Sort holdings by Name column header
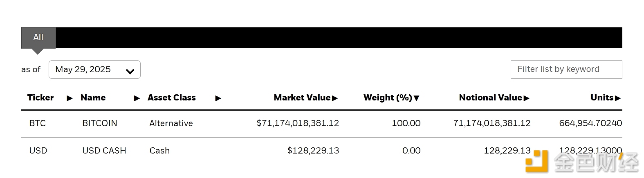644x178 pixels. tap(93, 98)
